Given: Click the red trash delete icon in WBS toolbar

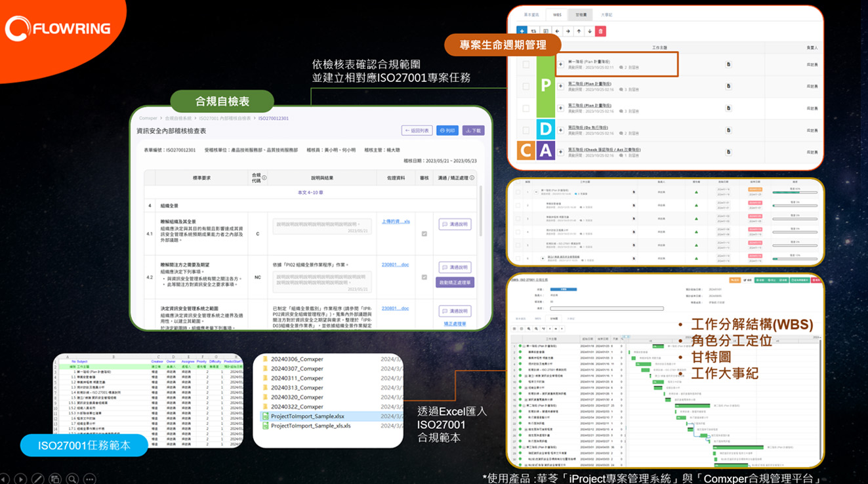Looking at the screenshot, I should (x=601, y=31).
